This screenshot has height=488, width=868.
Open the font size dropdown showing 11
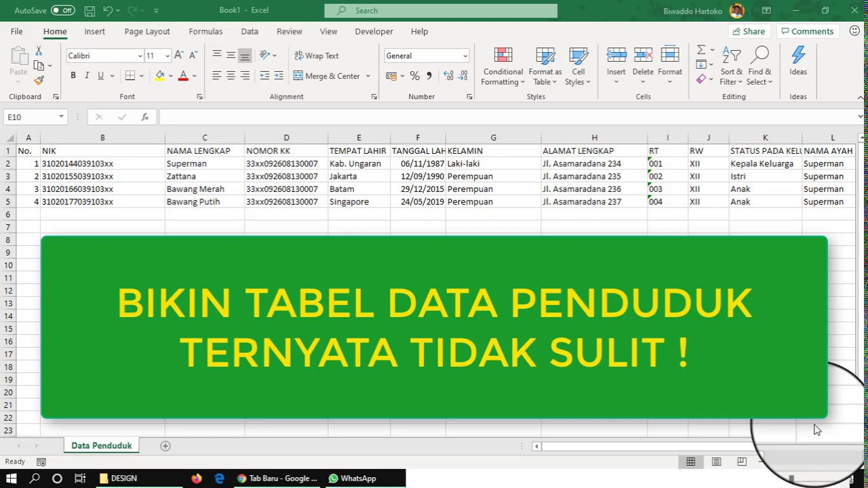coord(167,56)
